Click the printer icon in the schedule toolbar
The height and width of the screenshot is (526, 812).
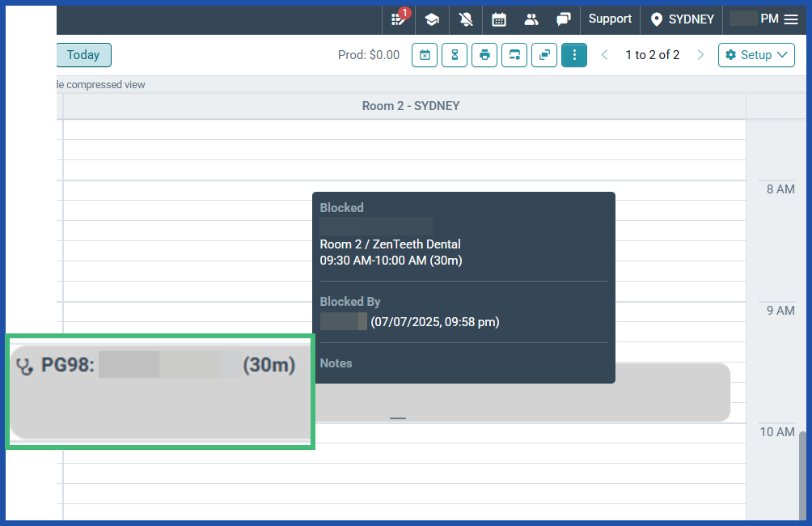coord(484,55)
